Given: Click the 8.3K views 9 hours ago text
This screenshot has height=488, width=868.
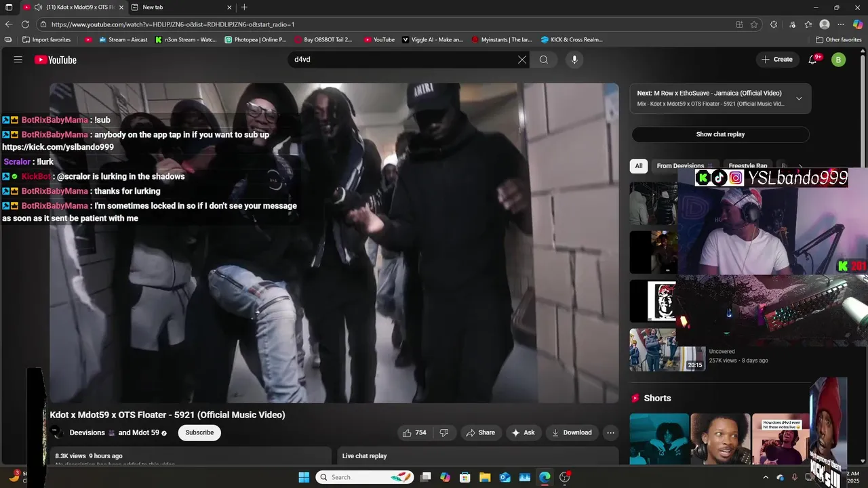Looking at the screenshot, I should pyautogui.click(x=89, y=456).
